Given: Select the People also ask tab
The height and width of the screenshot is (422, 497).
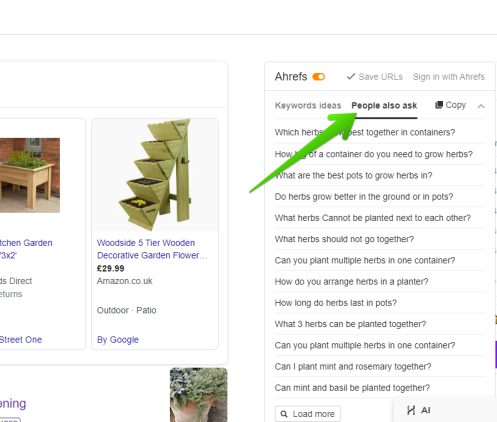Looking at the screenshot, I should tap(384, 106).
